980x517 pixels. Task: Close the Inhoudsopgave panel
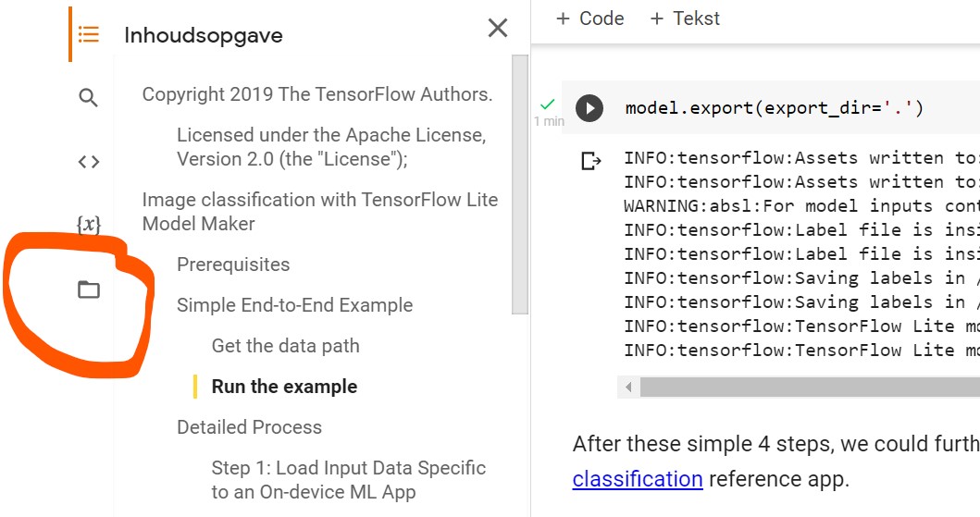498,29
